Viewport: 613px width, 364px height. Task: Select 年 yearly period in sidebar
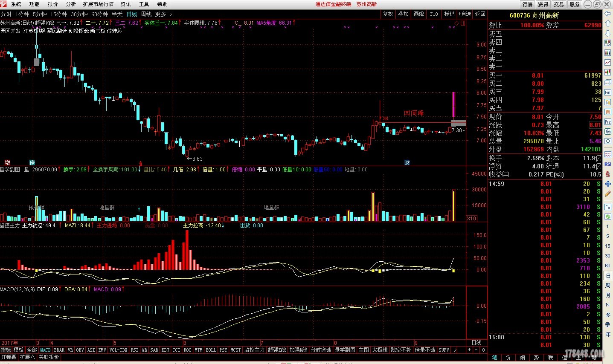click(607, 334)
